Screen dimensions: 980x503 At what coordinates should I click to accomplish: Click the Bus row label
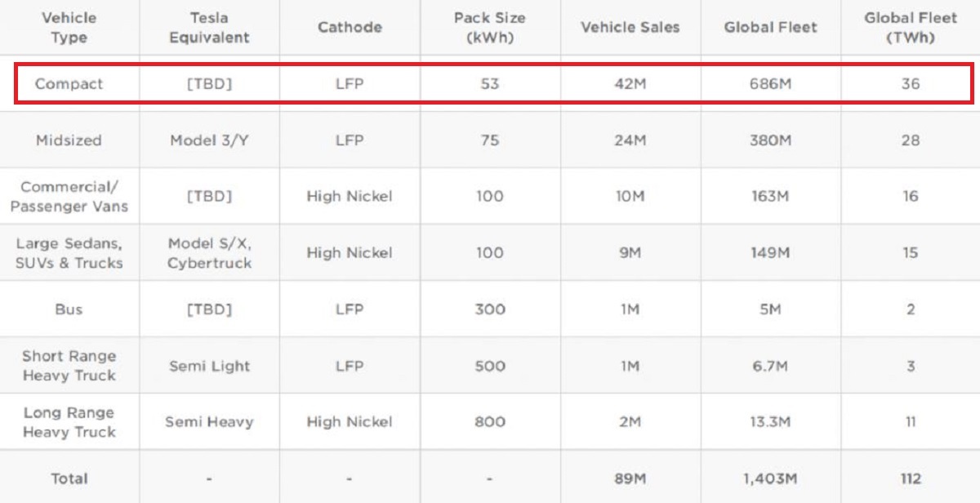coord(69,309)
